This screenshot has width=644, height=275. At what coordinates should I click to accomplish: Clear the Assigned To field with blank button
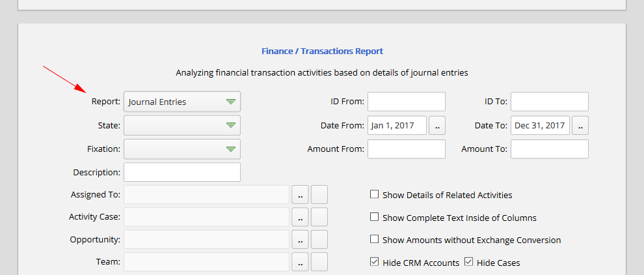[x=319, y=195]
